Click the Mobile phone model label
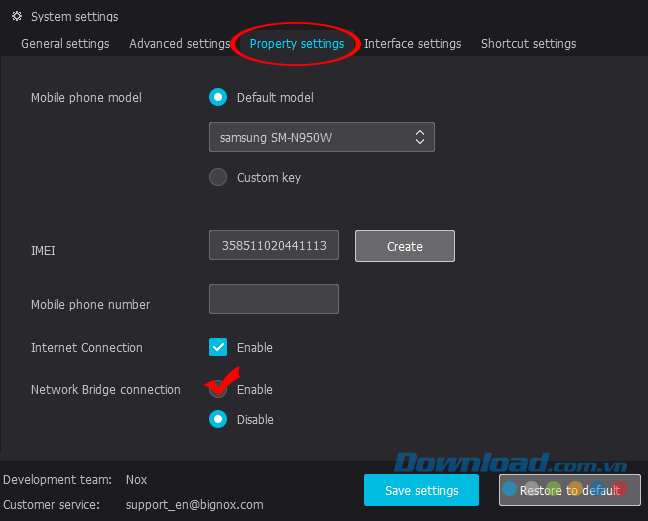Screen dimensions: 648x521 (x=86, y=98)
